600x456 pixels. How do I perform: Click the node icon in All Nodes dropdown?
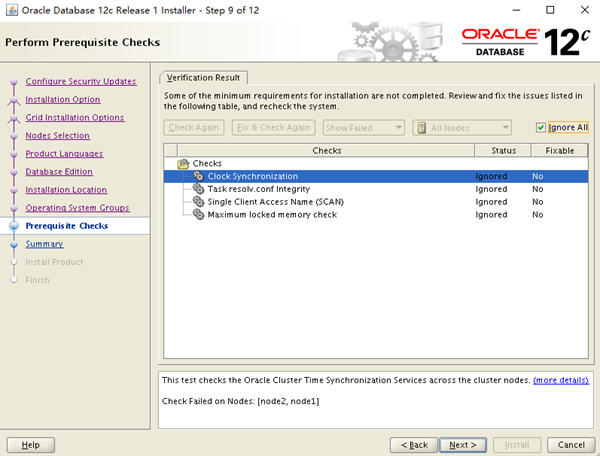point(421,128)
